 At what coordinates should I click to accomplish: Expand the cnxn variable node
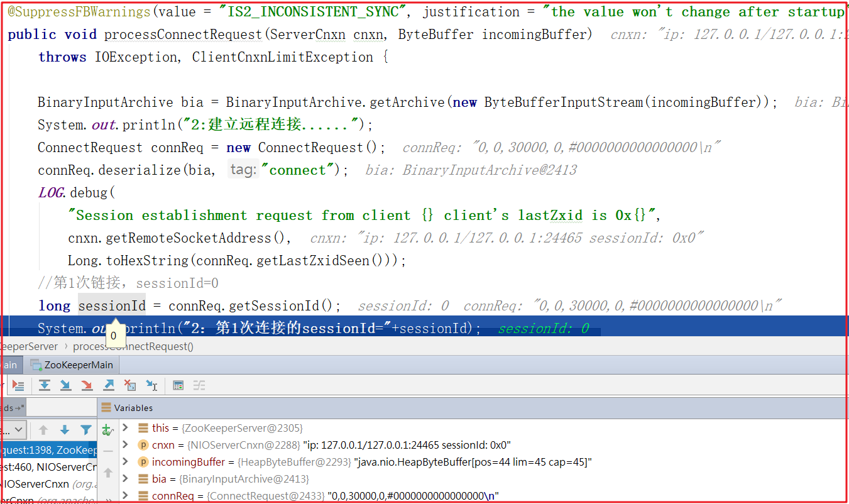[126, 445]
